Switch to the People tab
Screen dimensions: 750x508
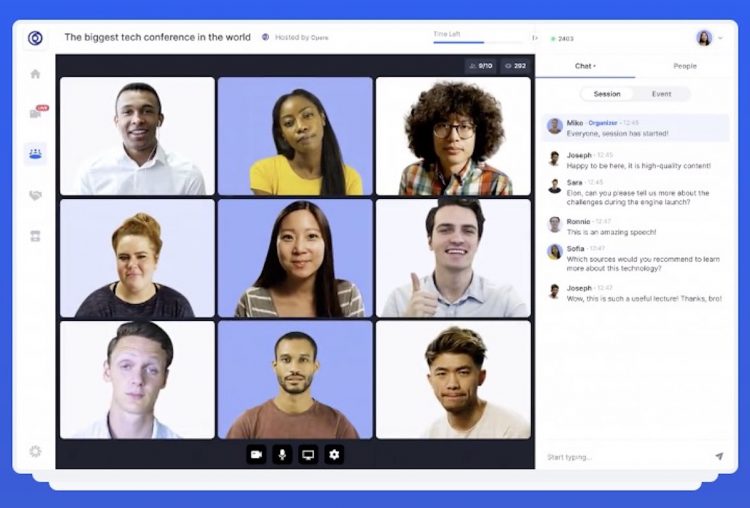coord(685,66)
